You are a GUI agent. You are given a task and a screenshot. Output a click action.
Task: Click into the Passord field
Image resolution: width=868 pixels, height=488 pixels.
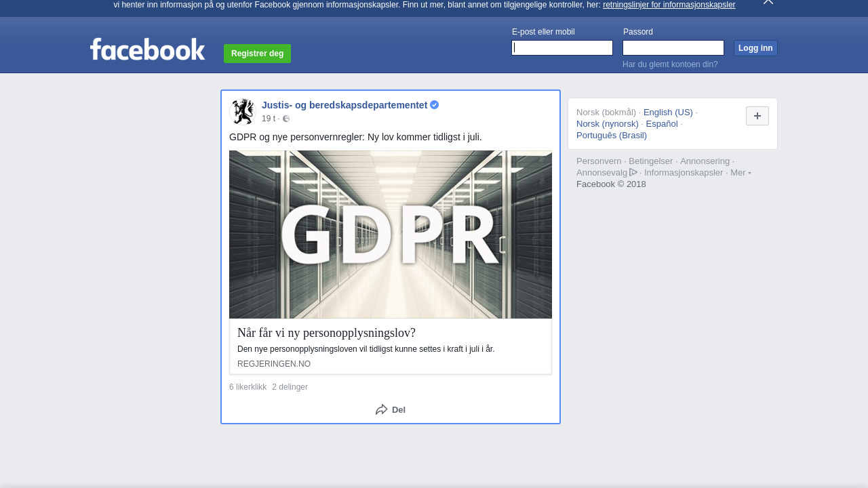[673, 47]
